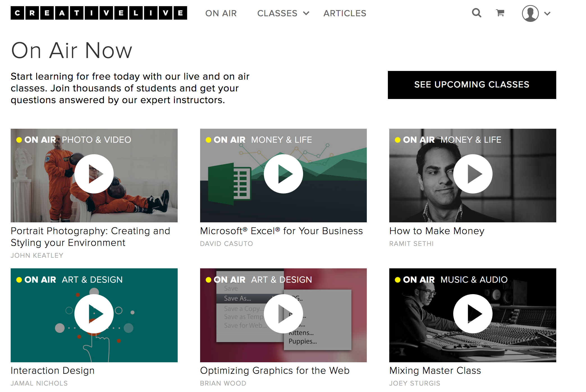Click the Music & Audio category label
The image size is (586, 392).
(474, 280)
